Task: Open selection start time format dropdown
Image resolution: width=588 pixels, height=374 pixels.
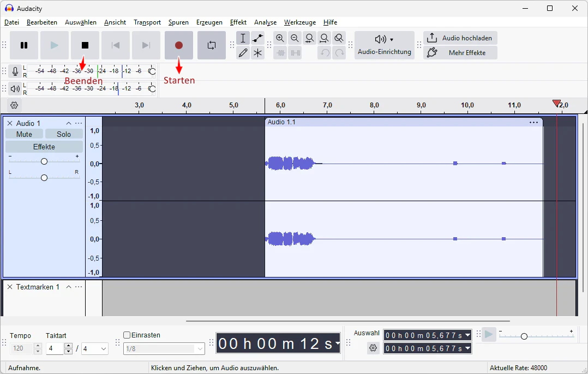Action: click(x=467, y=335)
